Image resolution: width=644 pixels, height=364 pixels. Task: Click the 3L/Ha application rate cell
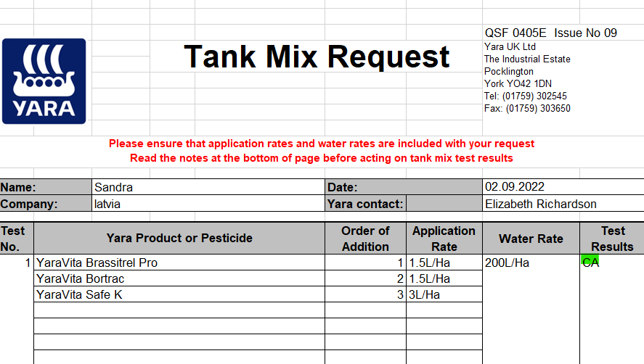[444, 294]
